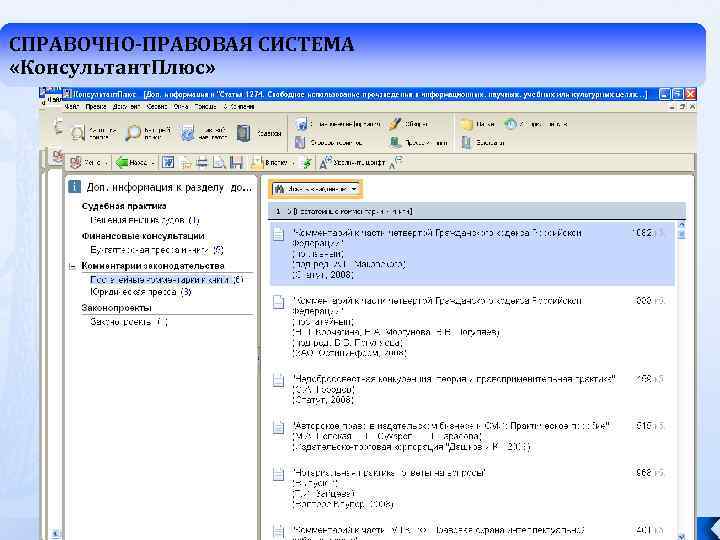Open the Окна menu
Screen dimensions: 720x540
pos(181,107)
